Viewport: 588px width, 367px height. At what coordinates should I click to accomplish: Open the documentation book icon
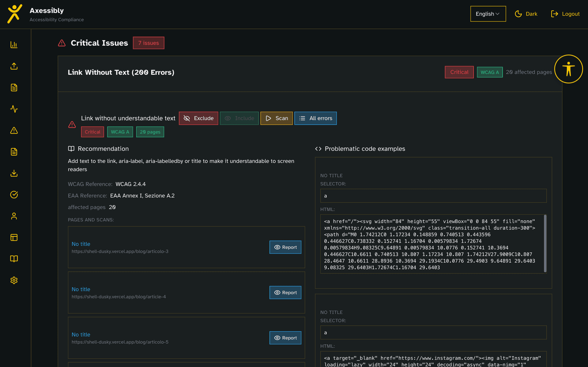pyautogui.click(x=14, y=259)
